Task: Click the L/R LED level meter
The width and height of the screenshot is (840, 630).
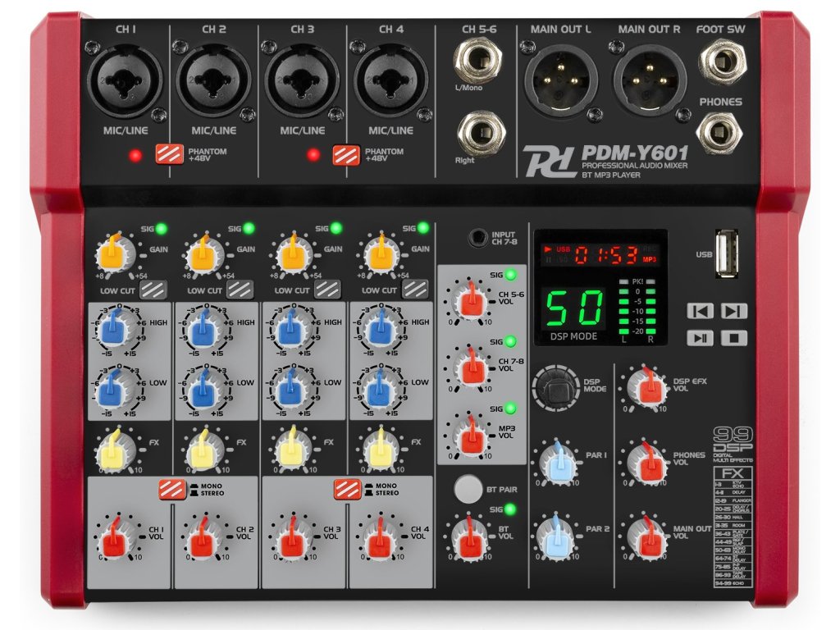Action: click(x=637, y=309)
